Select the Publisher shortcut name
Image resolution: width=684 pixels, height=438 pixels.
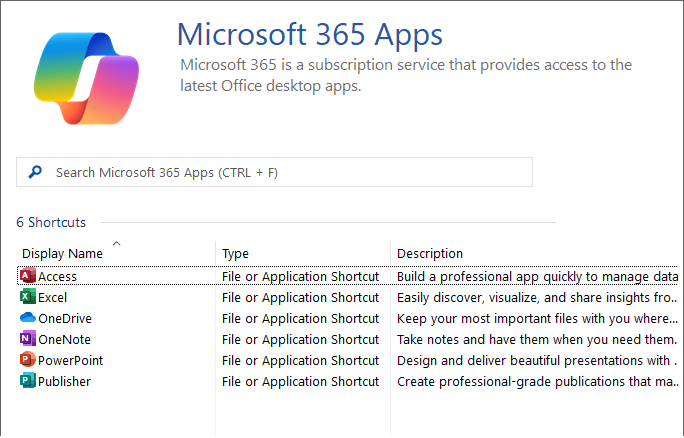coord(64,381)
